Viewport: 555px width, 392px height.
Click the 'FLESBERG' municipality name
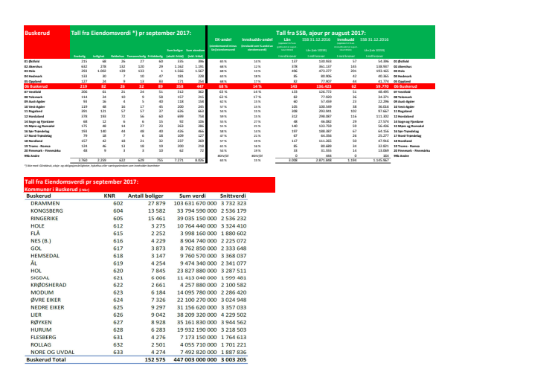coord(43,338)
